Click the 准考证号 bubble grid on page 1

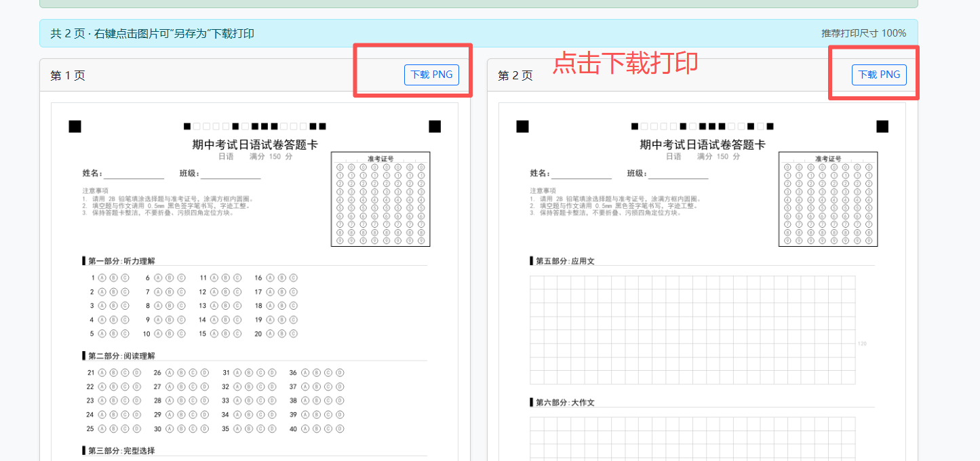click(x=380, y=199)
